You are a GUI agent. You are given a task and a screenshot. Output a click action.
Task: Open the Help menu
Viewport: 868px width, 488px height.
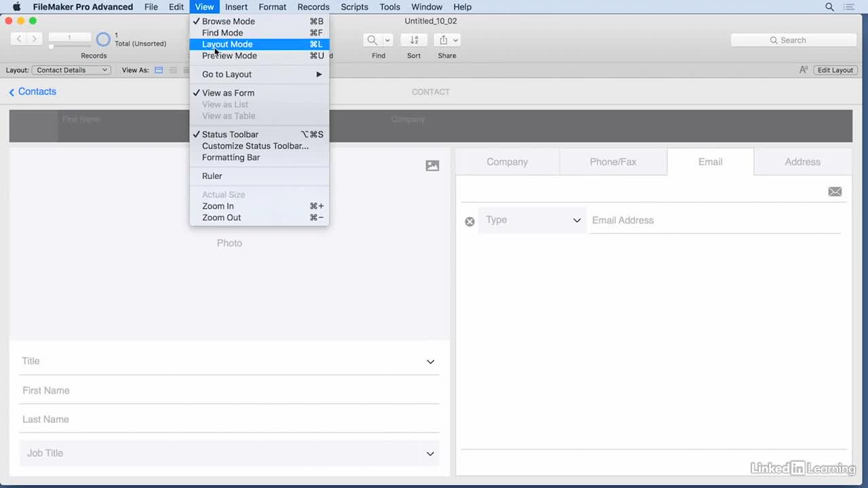pyautogui.click(x=462, y=7)
